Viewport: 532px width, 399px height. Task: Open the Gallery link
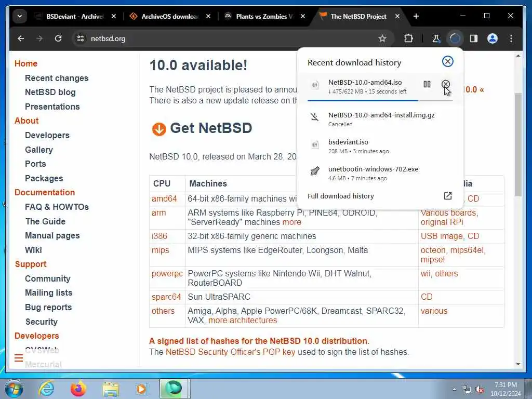pos(38,150)
